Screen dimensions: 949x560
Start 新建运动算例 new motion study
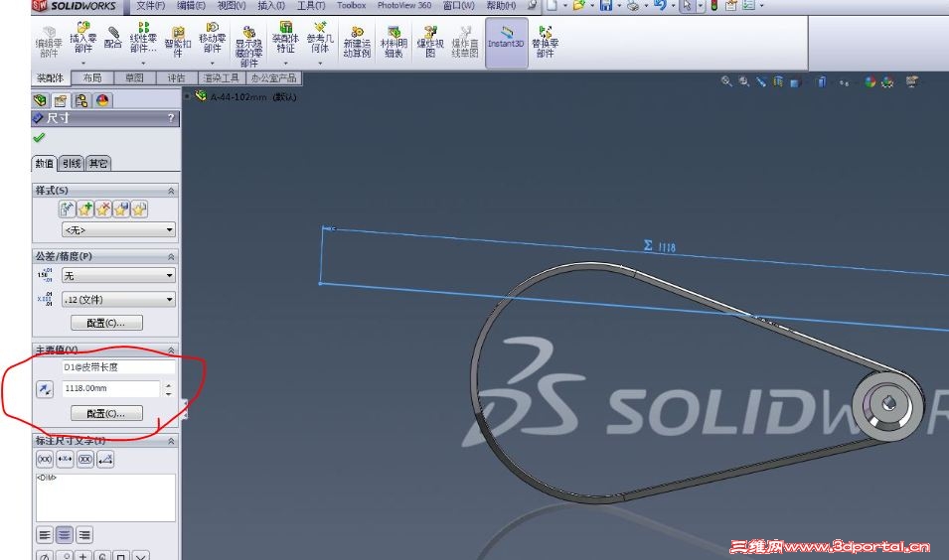pos(357,42)
